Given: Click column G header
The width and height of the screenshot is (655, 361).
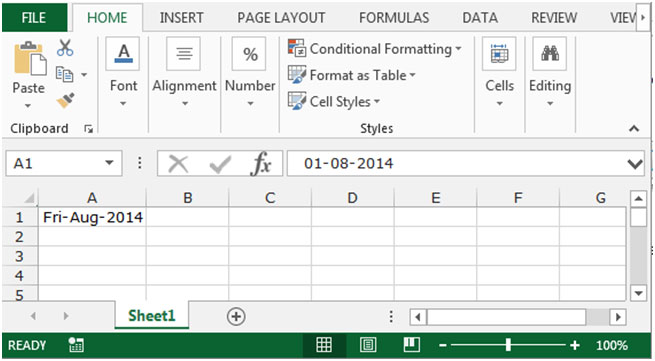Looking at the screenshot, I should tap(600, 198).
